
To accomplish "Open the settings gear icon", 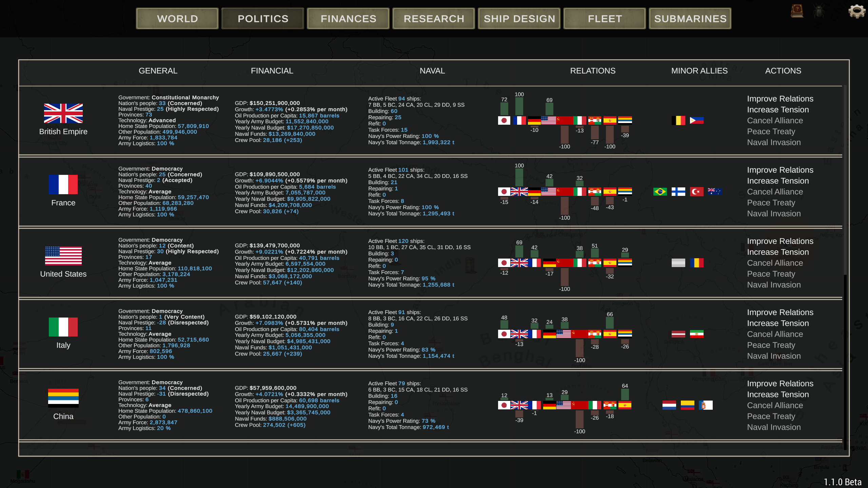I will (x=857, y=11).
